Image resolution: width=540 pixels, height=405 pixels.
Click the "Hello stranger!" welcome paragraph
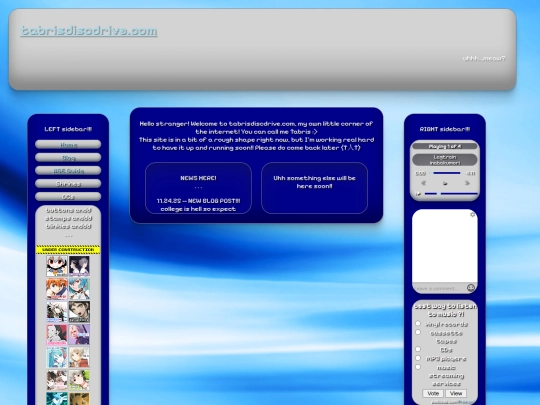[x=257, y=136]
